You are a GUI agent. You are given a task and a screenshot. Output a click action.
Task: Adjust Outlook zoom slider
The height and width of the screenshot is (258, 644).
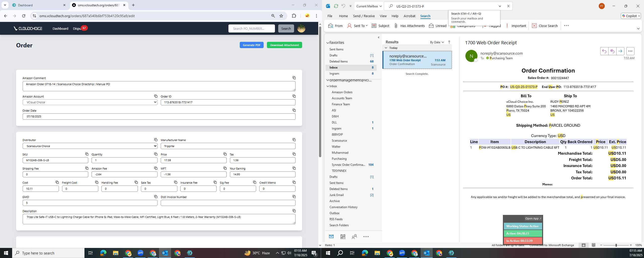(616, 245)
